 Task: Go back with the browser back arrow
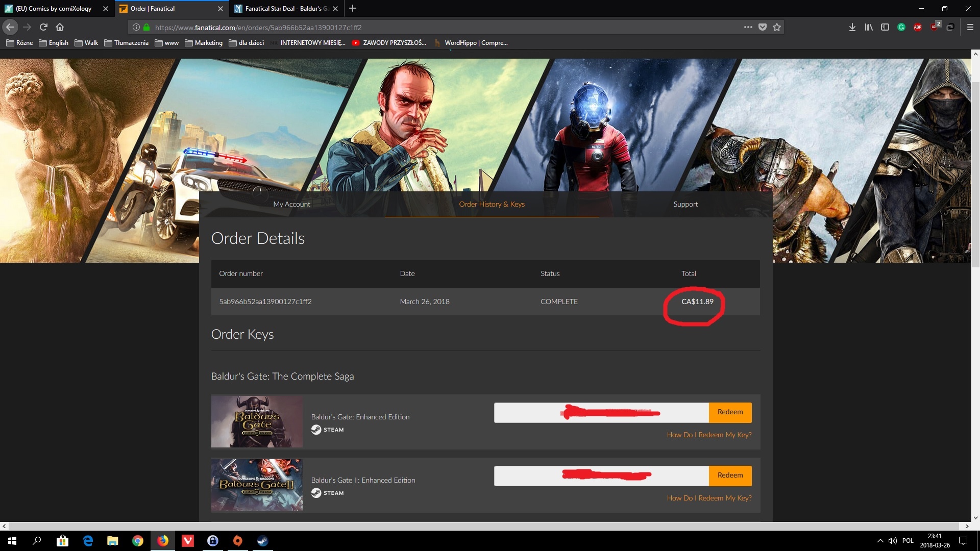[10, 27]
